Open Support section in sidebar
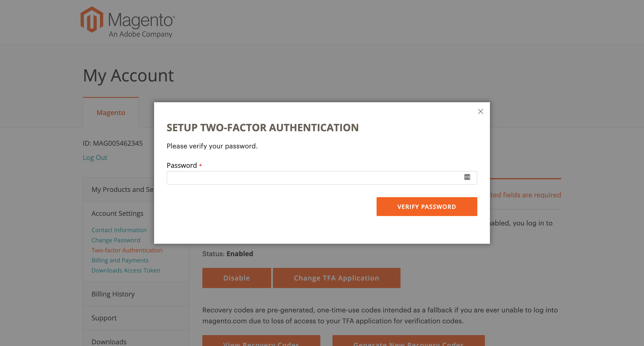Image resolution: width=644 pixels, height=346 pixels. (x=136, y=318)
